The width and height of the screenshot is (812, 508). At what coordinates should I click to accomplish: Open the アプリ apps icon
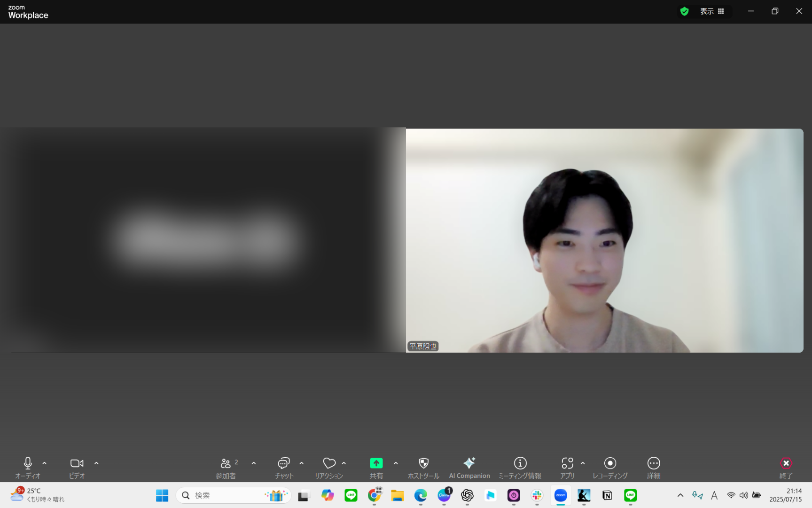[x=568, y=468]
